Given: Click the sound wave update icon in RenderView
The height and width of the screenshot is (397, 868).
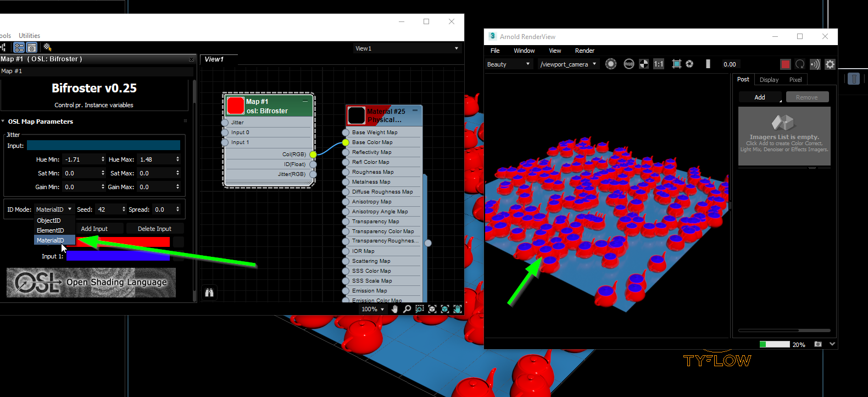Looking at the screenshot, I should coord(815,64).
